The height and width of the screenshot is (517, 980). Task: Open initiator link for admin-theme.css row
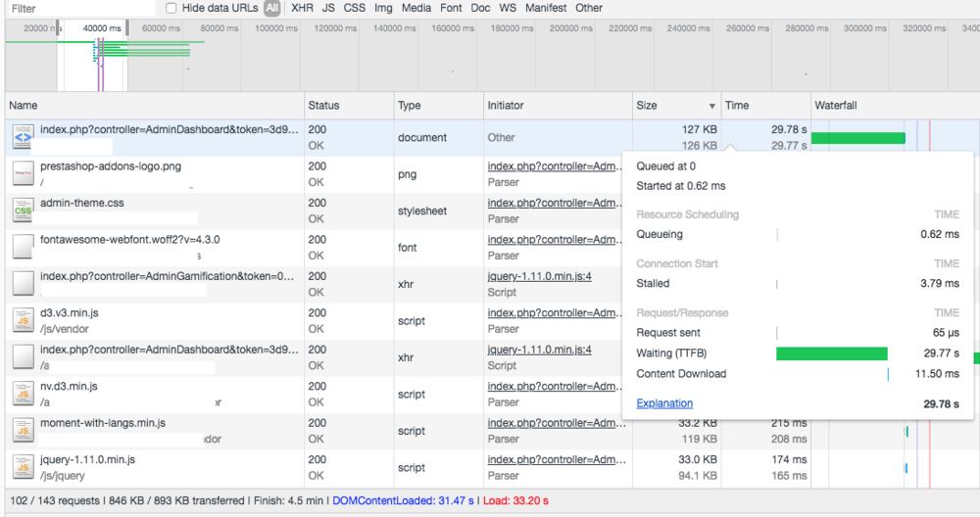click(555, 203)
